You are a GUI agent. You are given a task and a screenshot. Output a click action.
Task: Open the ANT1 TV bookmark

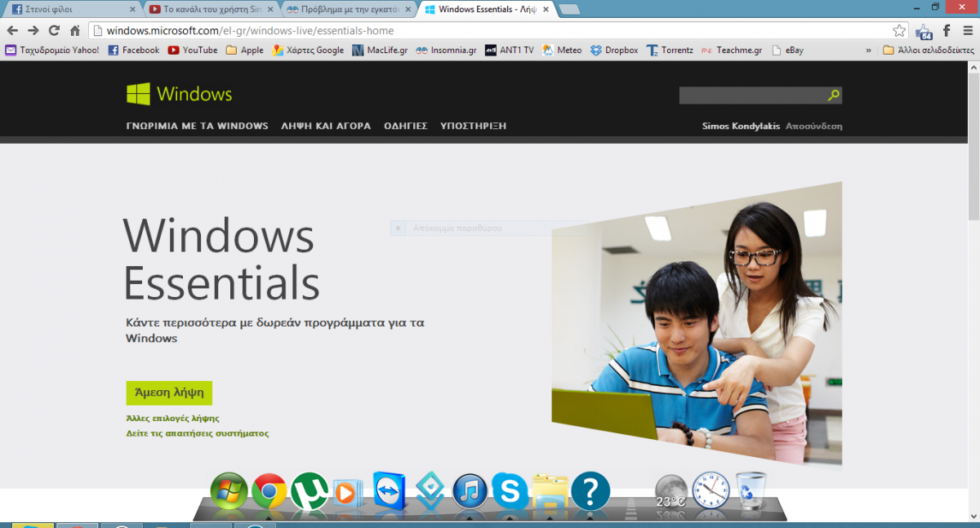[x=510, y=50]
